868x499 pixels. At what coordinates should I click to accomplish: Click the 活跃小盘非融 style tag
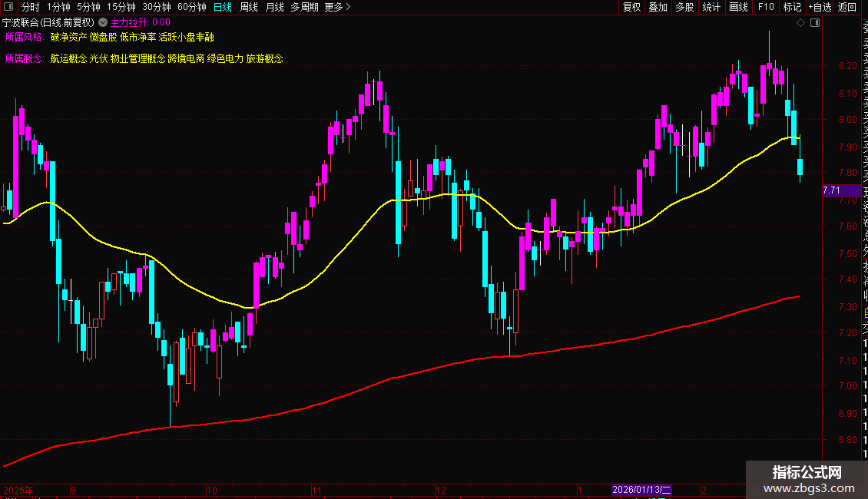[187, 37]
